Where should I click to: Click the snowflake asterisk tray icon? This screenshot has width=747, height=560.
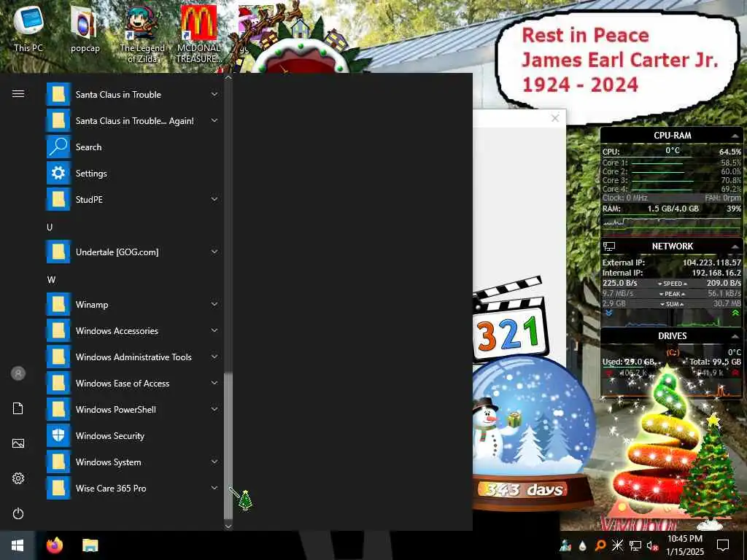point(617,545)
